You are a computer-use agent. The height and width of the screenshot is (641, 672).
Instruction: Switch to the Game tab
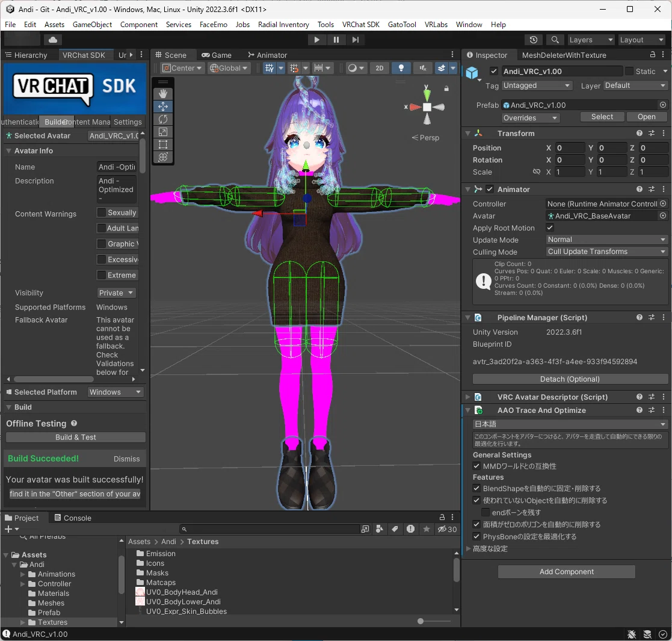pos(217,55)
